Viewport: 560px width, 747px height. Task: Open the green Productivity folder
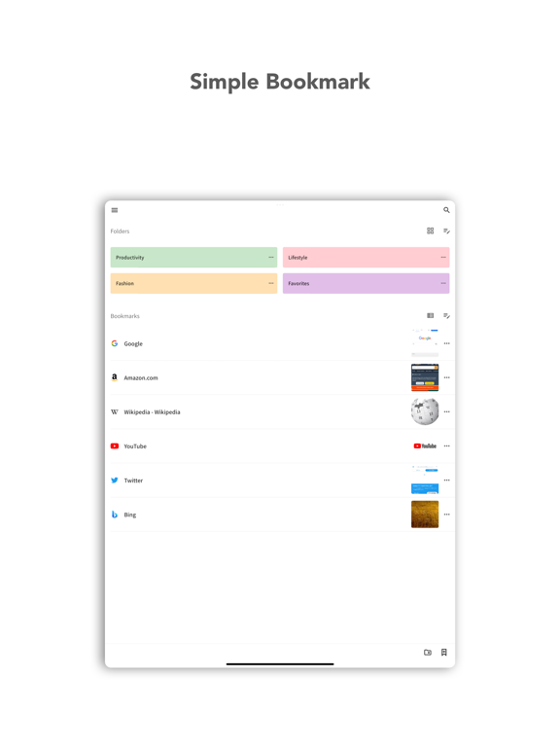click(x=193, y=257)
